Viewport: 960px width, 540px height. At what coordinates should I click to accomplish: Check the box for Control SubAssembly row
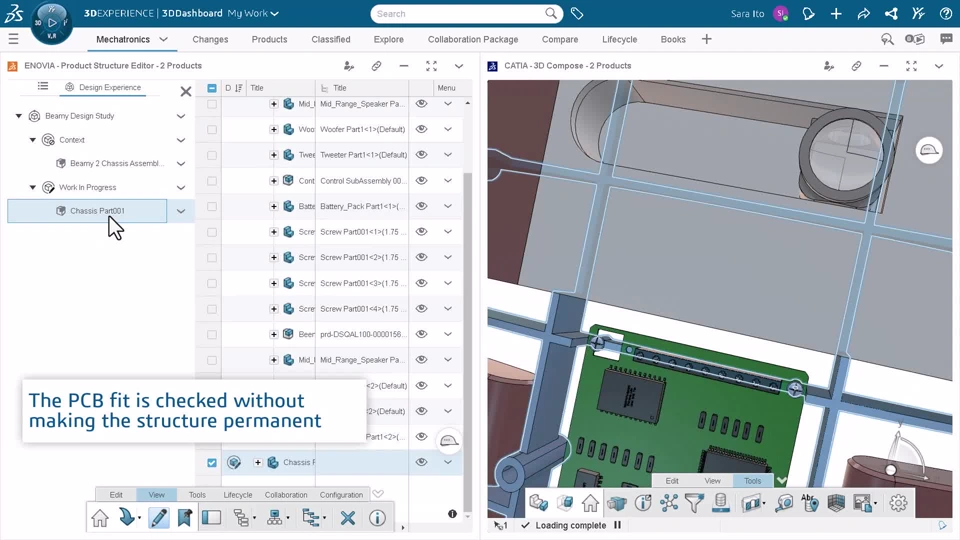click(x=212, y=181)
